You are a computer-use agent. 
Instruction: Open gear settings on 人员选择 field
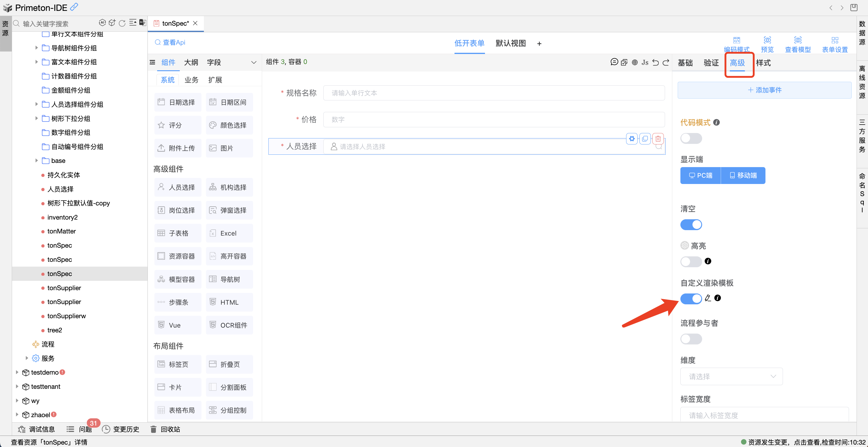tap(632, 138)
